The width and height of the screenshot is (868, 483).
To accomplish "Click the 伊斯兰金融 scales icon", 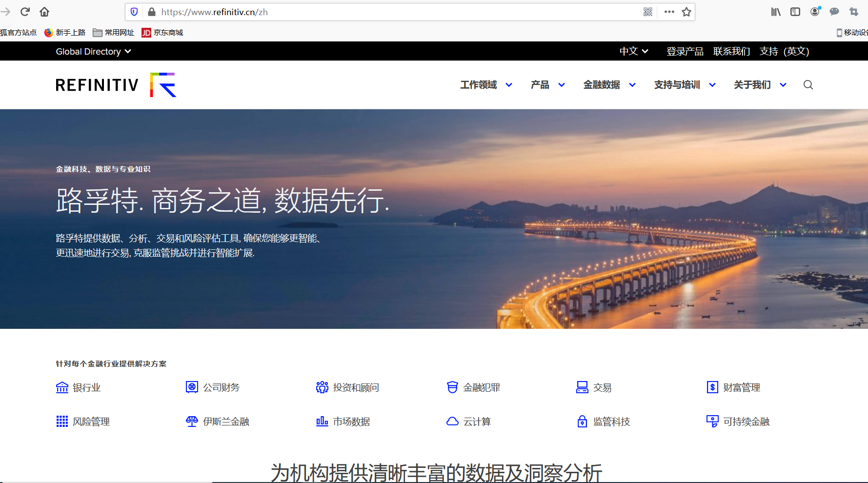I will coord(191,421).
